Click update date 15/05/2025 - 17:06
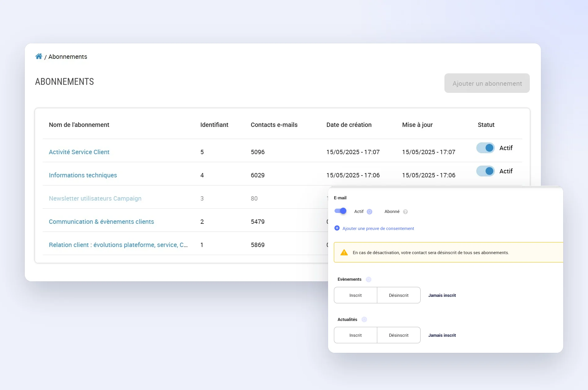This screenshot has height=390, width=588. click(x=429, y=175)
